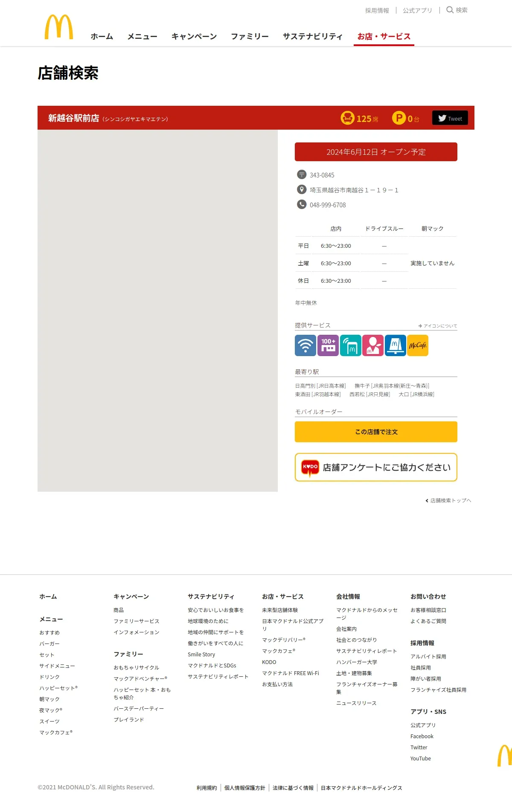
Task: Click the floating arches icon in footer
Action: click(505, 755)
